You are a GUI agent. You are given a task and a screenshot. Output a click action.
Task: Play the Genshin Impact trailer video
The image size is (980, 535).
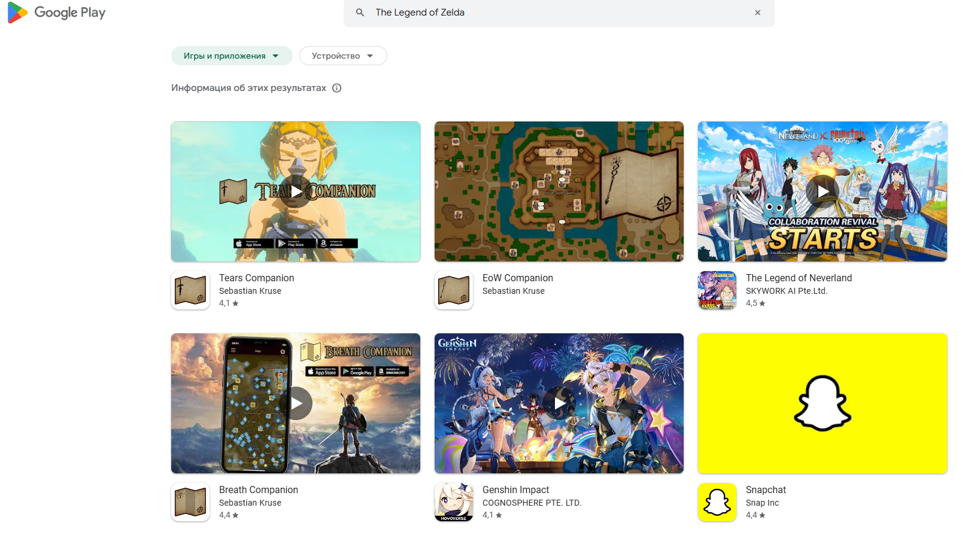tap(559, 403)
